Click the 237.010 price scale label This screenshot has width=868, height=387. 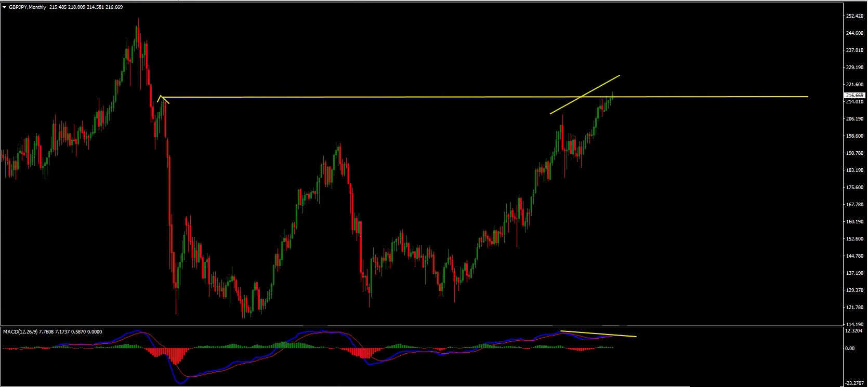(855, 50)
